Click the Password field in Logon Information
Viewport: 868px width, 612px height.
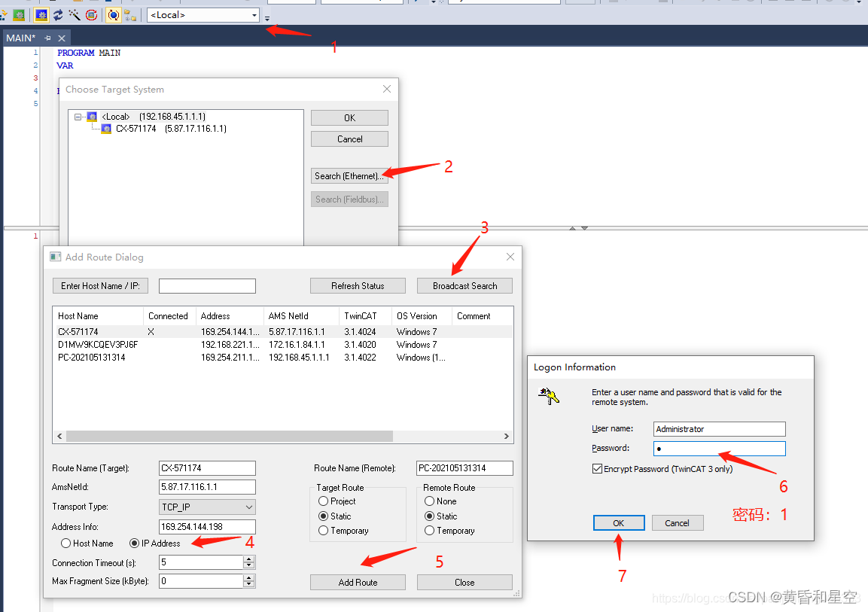[x=720, y=449]
